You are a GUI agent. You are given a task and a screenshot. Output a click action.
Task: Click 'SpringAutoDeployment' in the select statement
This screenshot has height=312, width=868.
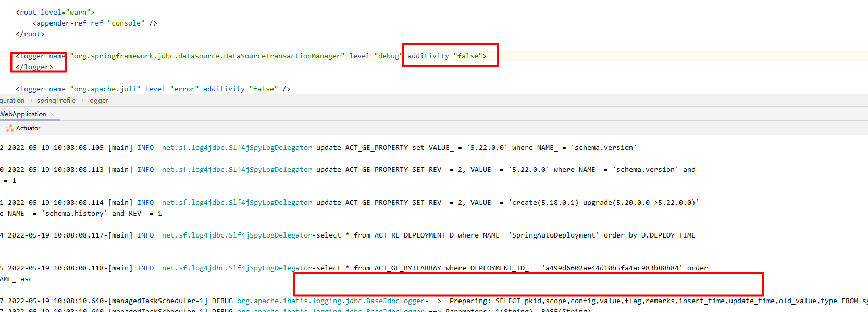click(x=554, y=235)
